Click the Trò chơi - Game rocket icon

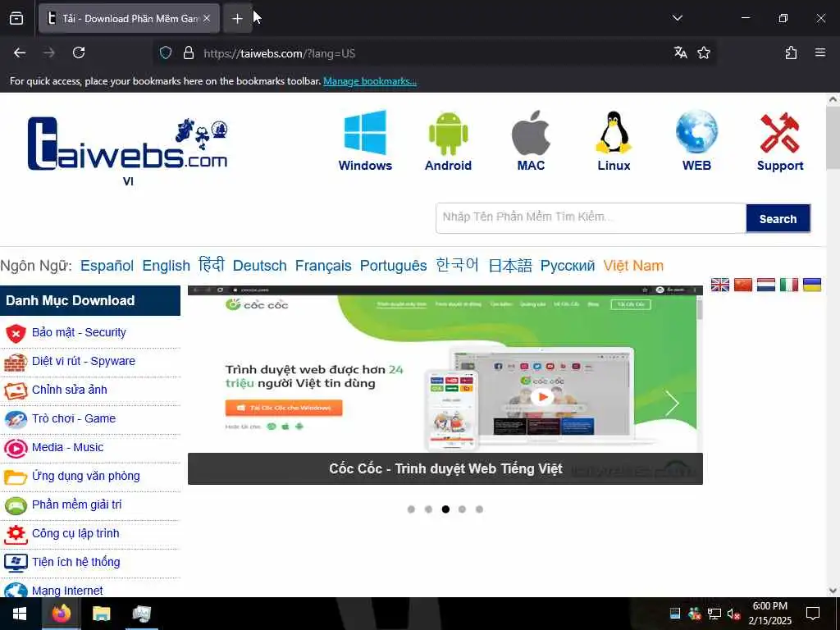pyautogui.click(x=16, y=419)
